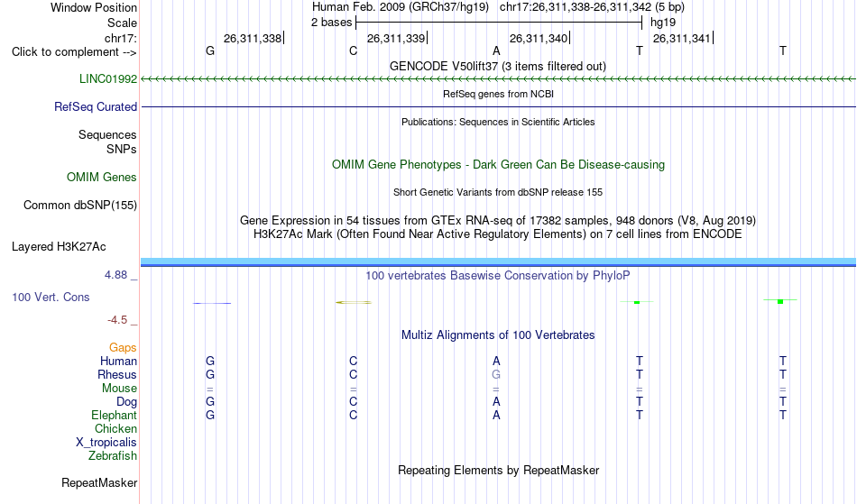Click the LINC01992 transcript arrow line
This screenshot has height=504, width=857.
tap(498, 79)
